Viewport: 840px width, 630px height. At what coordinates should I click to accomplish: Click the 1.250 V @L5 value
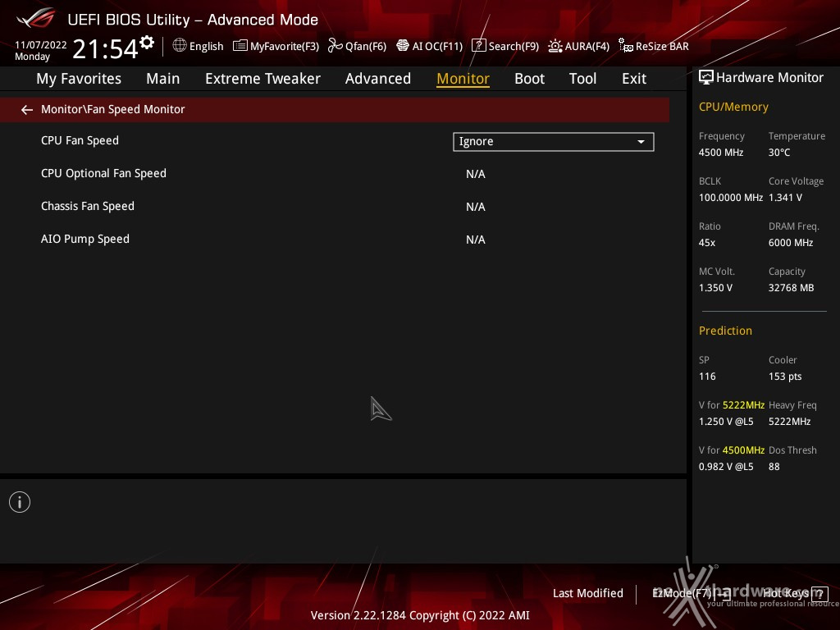coord(726,422)
